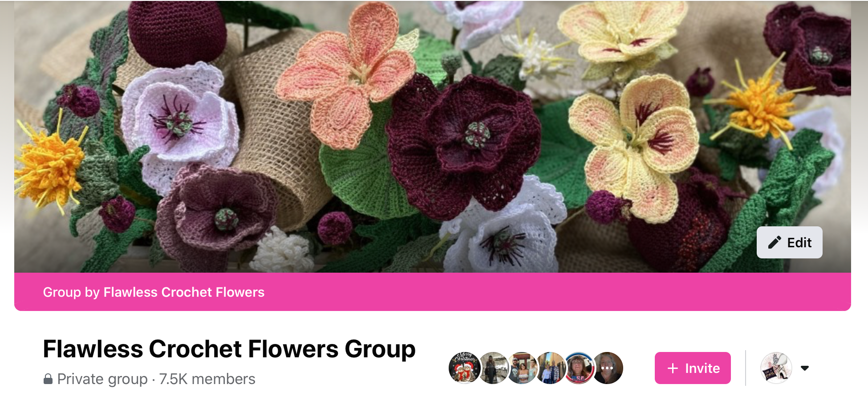Expand the dropdown arrow beside your profile picture
Viewport: 868px width, 409px height.
pyautogui.click(x=805, y=368)
